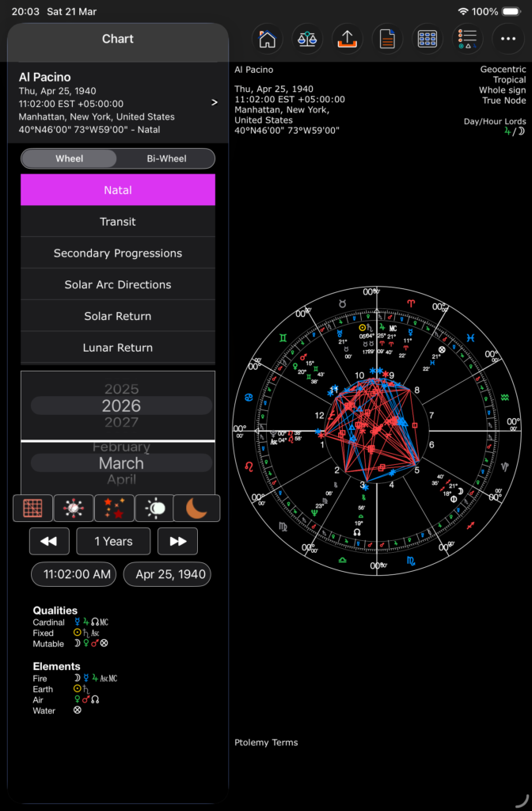Select 2027 in the year picker wheel

coord(121,423)
